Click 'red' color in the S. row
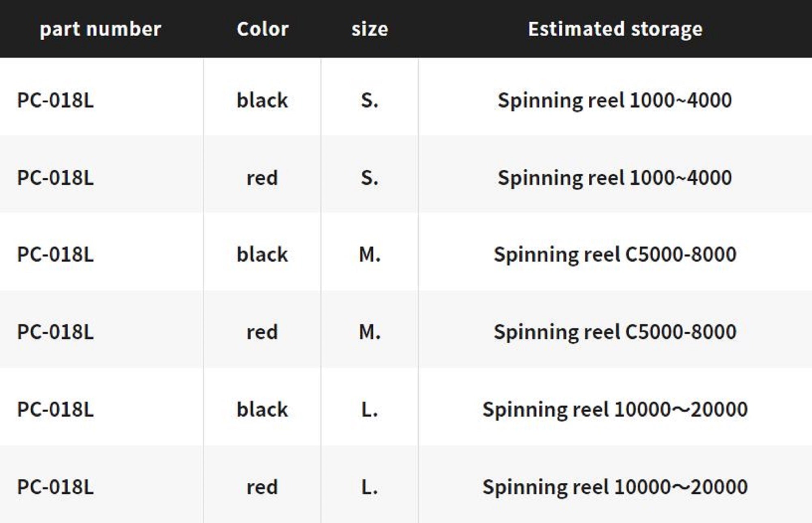The width and height of the screenshot is (812, 523). tap(262, 178)
